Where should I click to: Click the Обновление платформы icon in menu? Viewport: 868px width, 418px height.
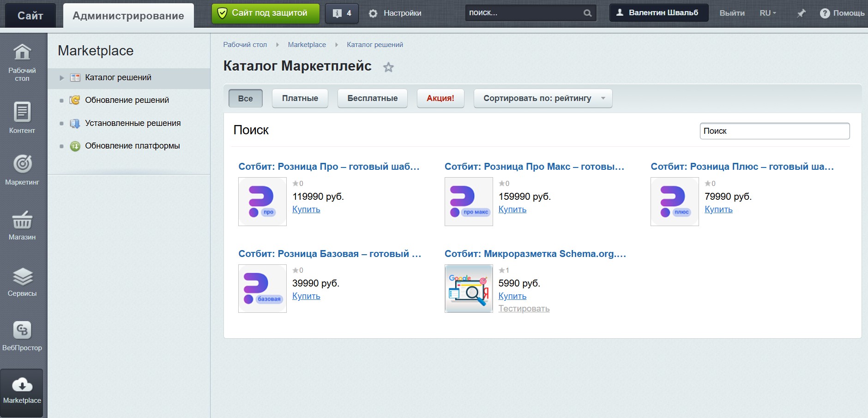click(x=75, y=146)
